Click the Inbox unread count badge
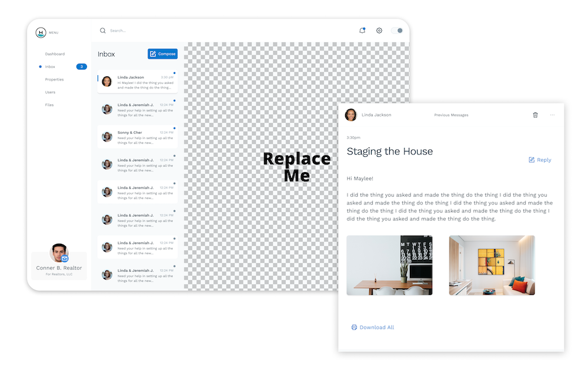 tap(81, 67)
